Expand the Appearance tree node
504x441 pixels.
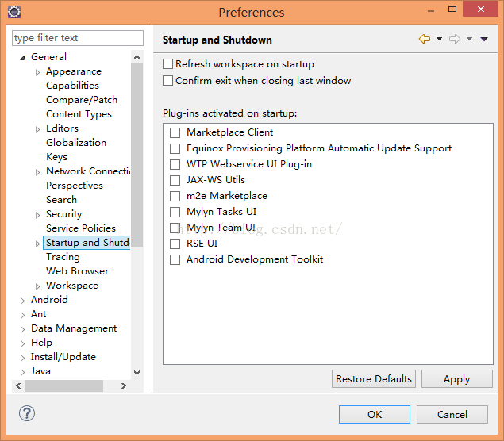[37, 72]
